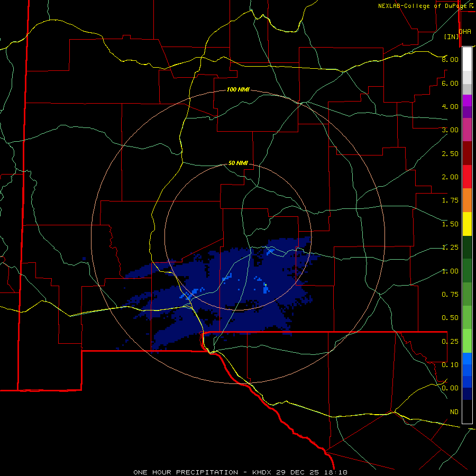This screenshot has height=476, width=476.
Task: Click the 0.00 legend value
Action: click(x=450, y=388)
